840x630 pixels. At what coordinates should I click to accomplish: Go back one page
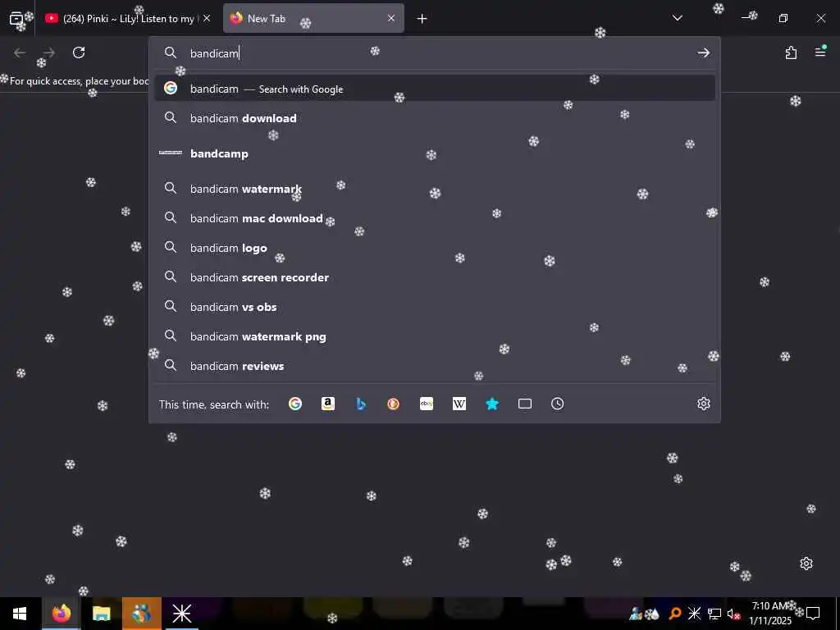(x=20, y=52)
